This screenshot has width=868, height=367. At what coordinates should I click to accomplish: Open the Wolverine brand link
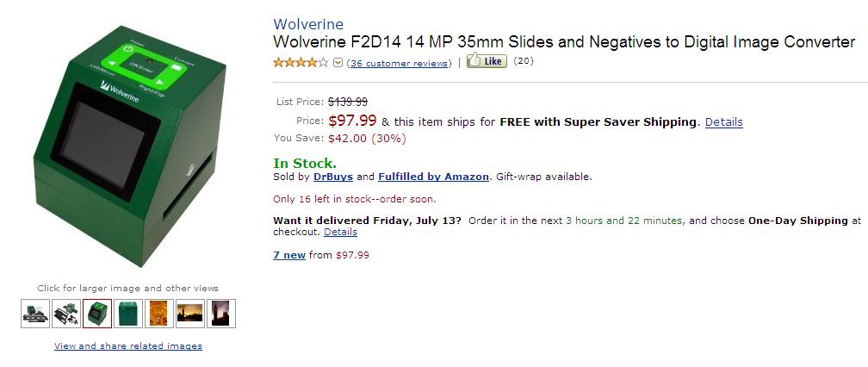(308, 24)
